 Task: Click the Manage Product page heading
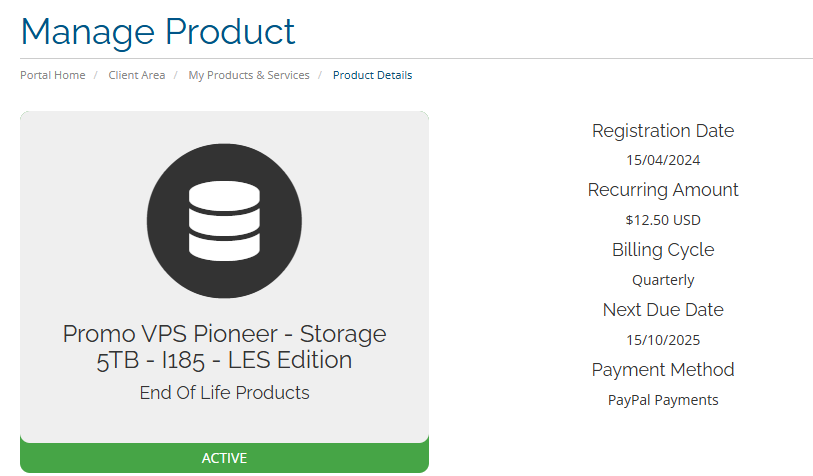[158, 32]
